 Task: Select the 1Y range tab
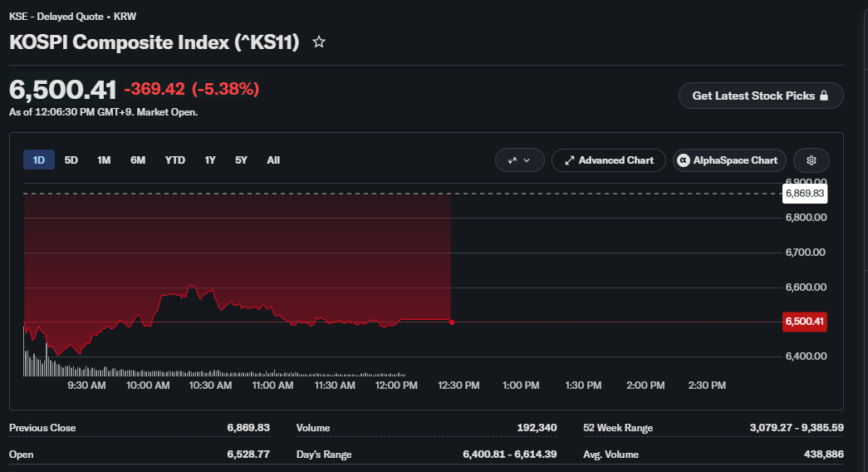pos(210,160)
